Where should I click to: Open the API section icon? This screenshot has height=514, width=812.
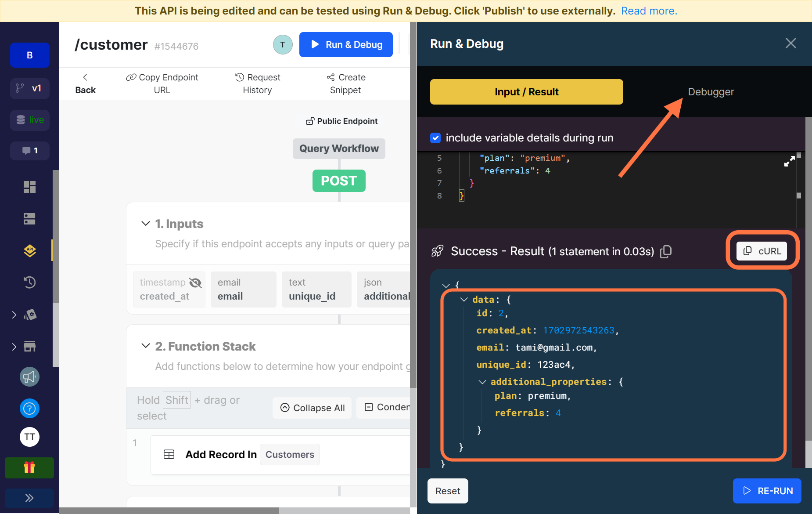coord(29,250)
